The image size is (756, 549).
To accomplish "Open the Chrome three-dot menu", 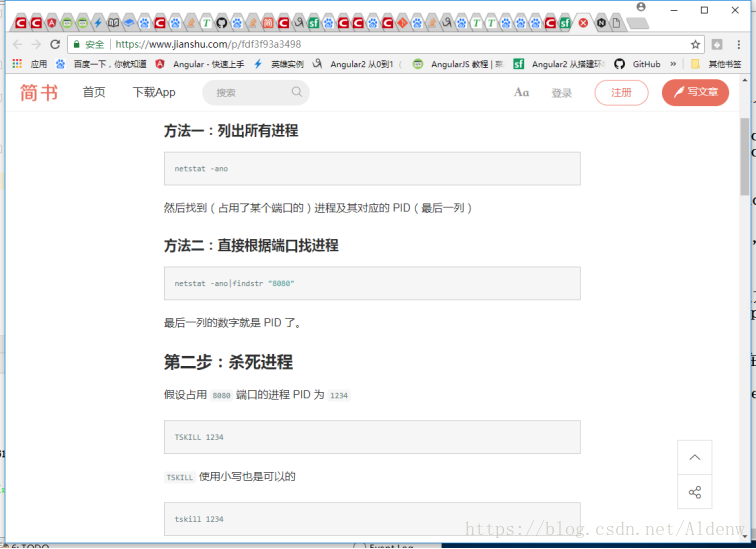I will pyautogui.click(x=739, y=45).
